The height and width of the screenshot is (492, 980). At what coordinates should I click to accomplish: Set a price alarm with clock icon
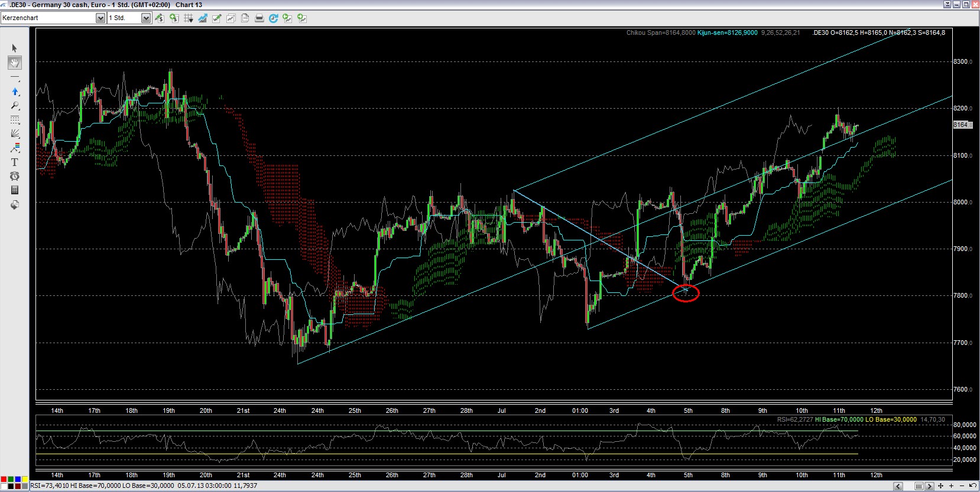coord(15,176)
